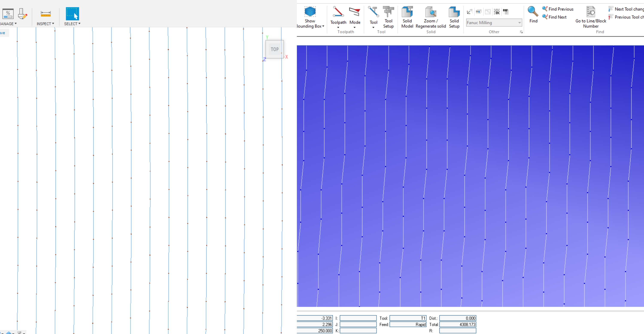Expand the Tool dropdown arrow

373,27
